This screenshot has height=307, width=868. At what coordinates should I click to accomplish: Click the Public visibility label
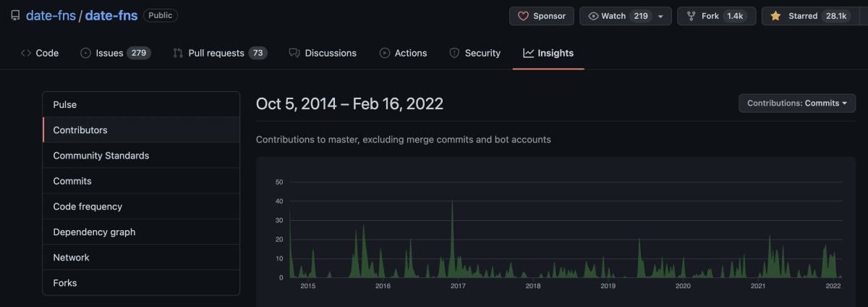coord(161,15)
